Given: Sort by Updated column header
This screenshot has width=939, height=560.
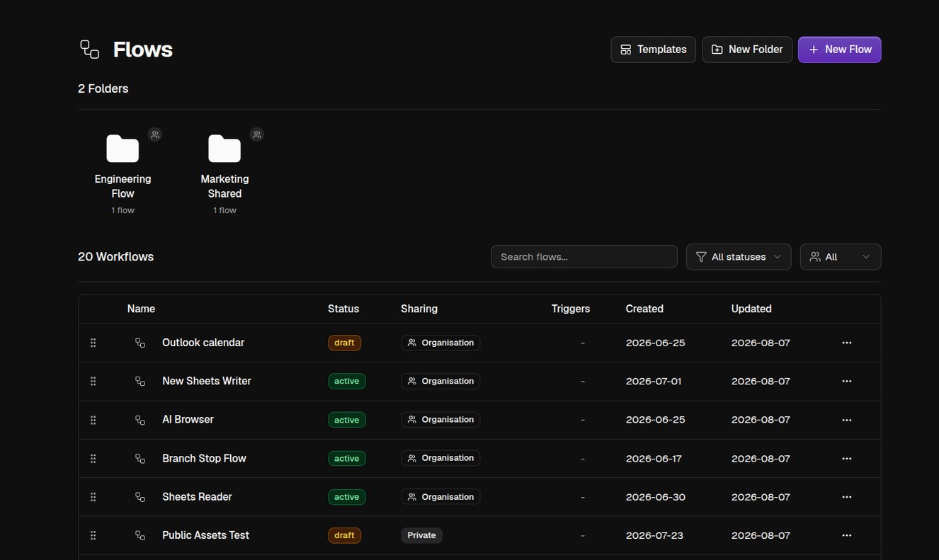Looking at the screenshot, I should [751, 309].
